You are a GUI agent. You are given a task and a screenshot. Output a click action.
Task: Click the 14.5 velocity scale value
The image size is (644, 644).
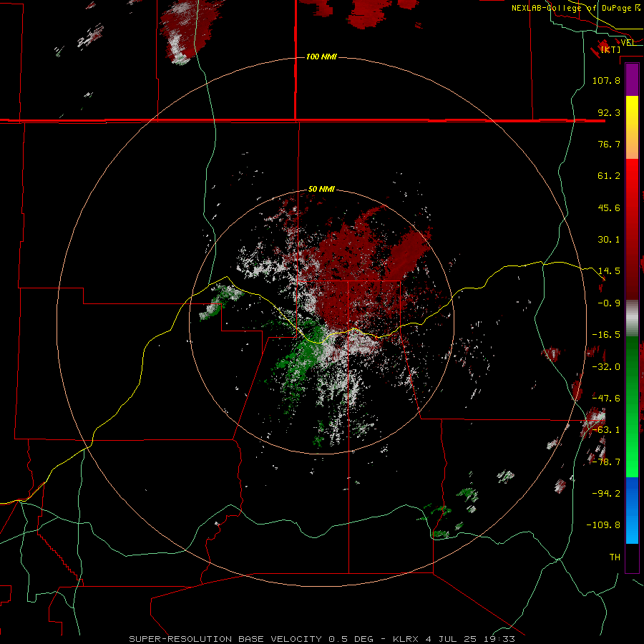pyautogui.click(x=609, y=271)
